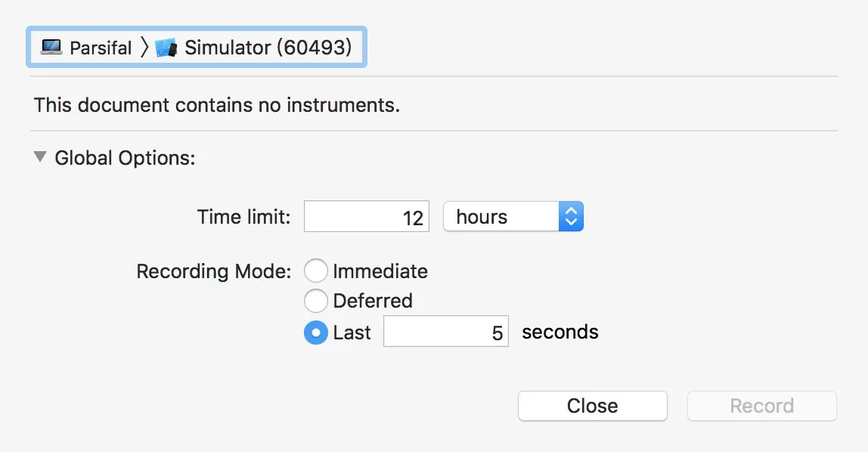The height and width of the screenshot is (452, 868).
Task: Click the Parsifal device name in path
Action: 101,48
